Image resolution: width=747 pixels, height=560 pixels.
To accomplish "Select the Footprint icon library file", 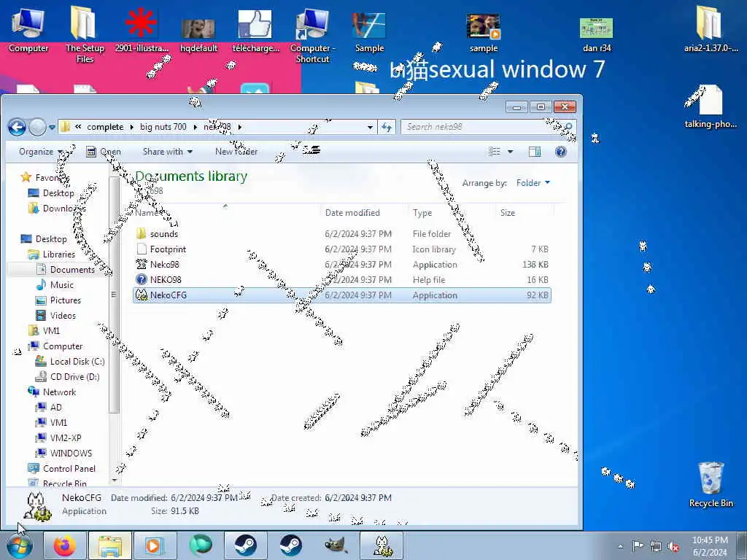I will click(x=342, y=249).
